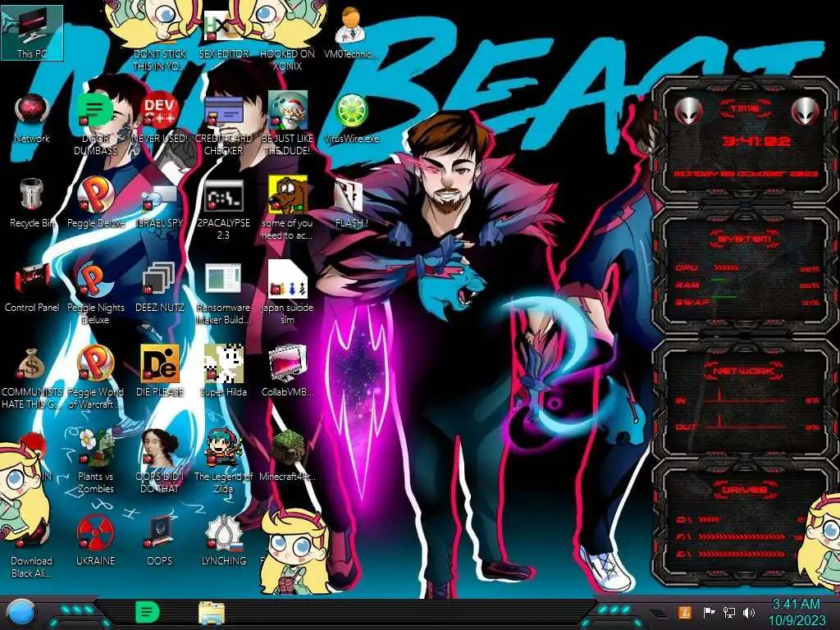
Task: Open the DEEZ NUTZ icon
Action: coord(160,288)
